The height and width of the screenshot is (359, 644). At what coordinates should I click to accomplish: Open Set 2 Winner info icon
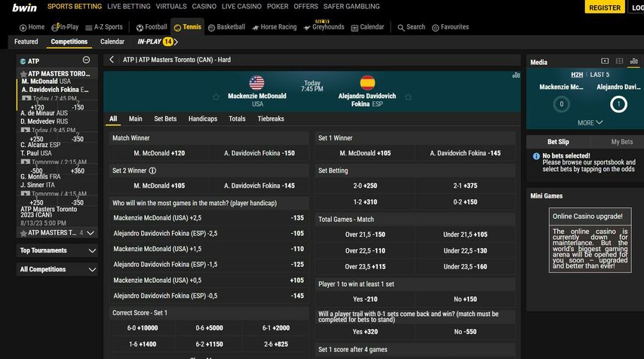(152, 170)
